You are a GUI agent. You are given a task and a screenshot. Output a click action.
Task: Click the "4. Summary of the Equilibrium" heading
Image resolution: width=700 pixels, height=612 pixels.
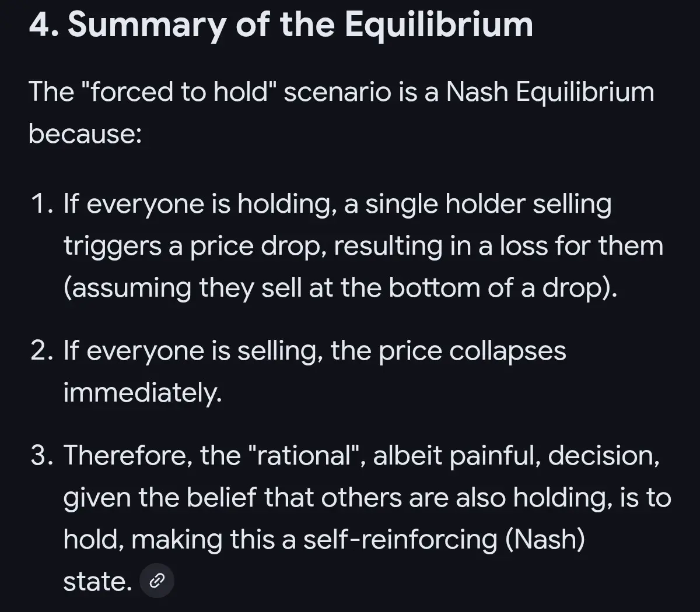281,24
